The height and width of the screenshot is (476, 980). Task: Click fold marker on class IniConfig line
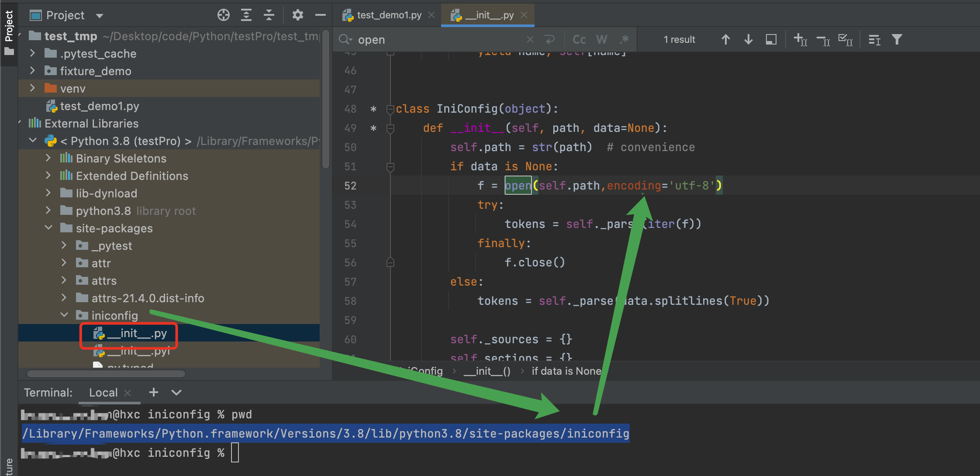(390, 109)
